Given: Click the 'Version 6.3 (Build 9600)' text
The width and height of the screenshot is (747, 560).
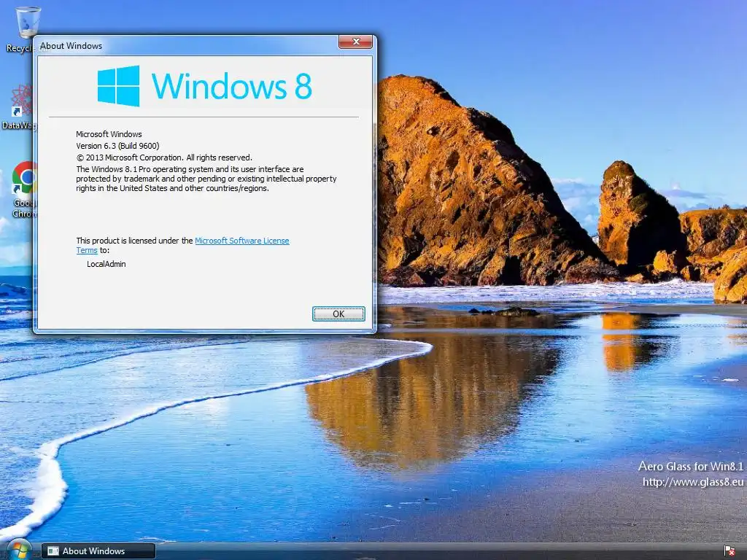Looking at the screenshot, I should pyautogui.click(x=117, y=146).
